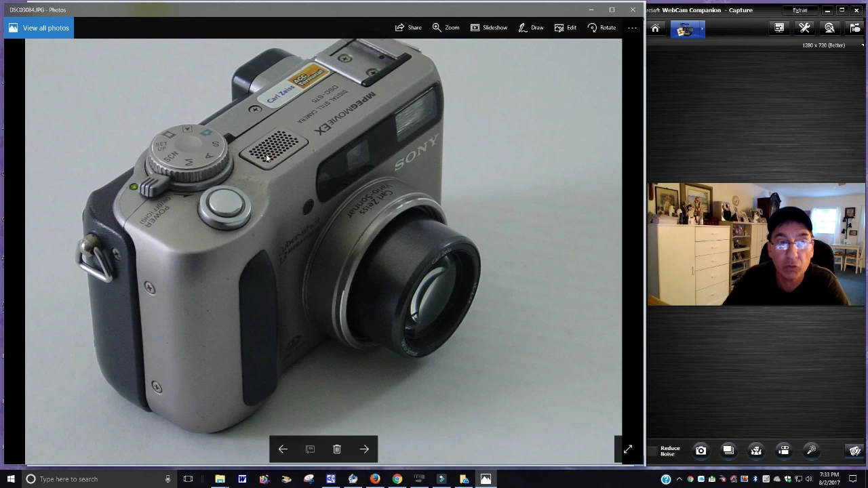Image resolution: width=868 pixels, height=488 pixels.
Task: Click the camera photo in the viewer
Action: tap(323, 251)
